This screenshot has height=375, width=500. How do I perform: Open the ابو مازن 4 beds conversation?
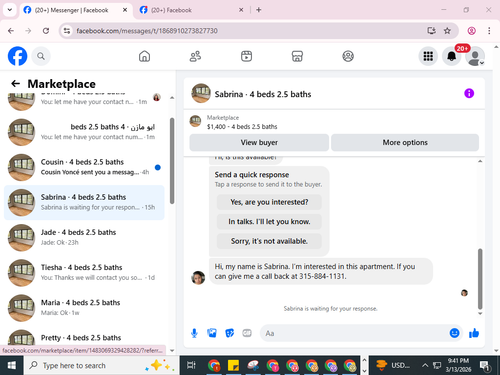(84, 132)
